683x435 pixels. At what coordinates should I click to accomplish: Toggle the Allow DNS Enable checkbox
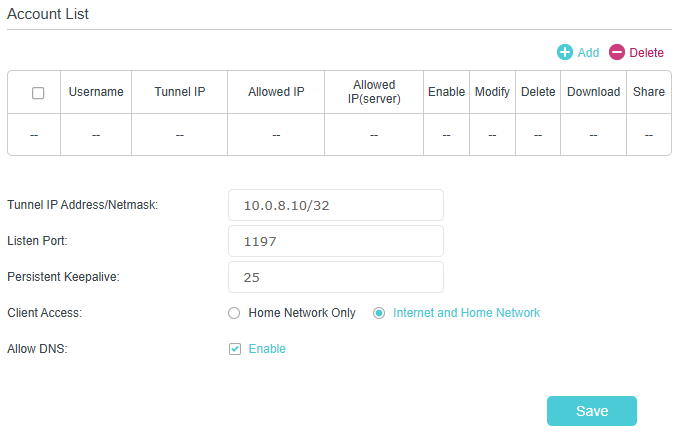point(235,349)
